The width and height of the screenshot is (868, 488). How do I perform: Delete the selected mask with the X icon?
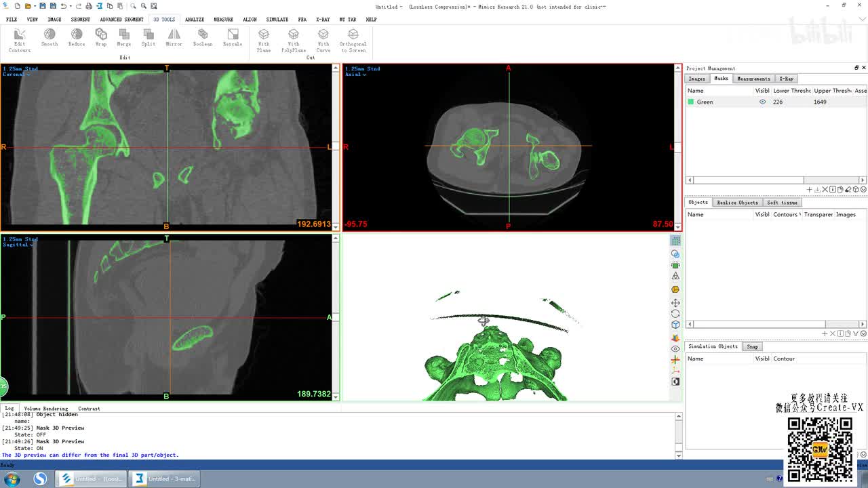pyautogui.click(x=825, y=190)
